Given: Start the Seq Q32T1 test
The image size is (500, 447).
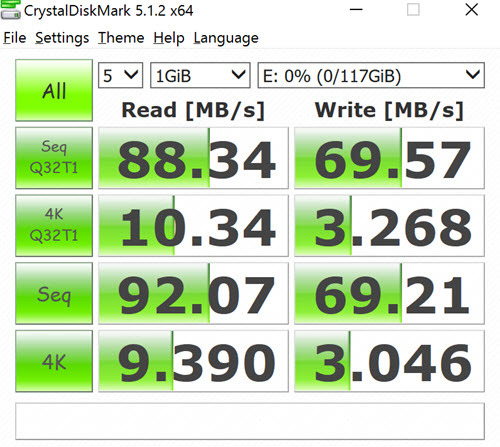Looking at the screenshot, I should click(x=54, y=158).
